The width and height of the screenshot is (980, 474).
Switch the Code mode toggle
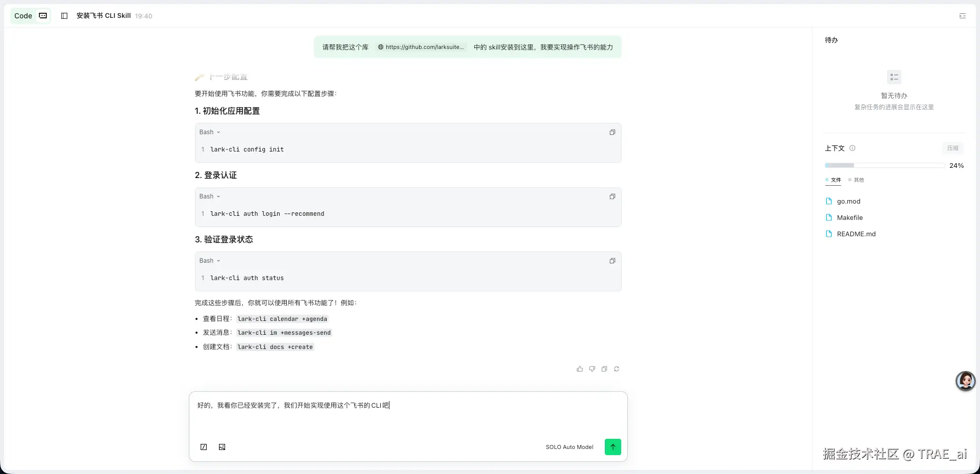point(31,16)
